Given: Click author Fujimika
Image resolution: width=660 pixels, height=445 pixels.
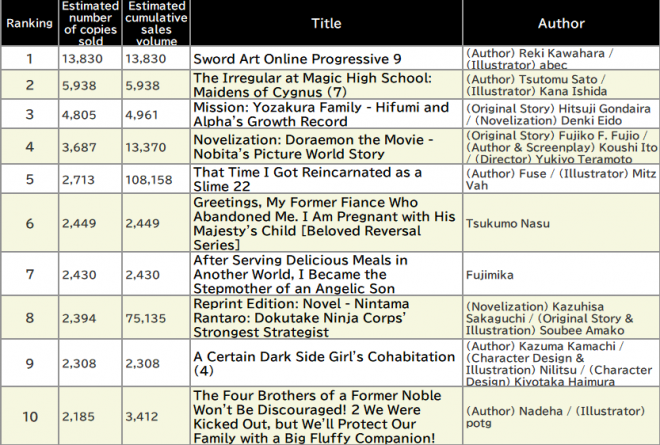Looking at the screenshot, I should pyautogui.click(x=490, y=275).
